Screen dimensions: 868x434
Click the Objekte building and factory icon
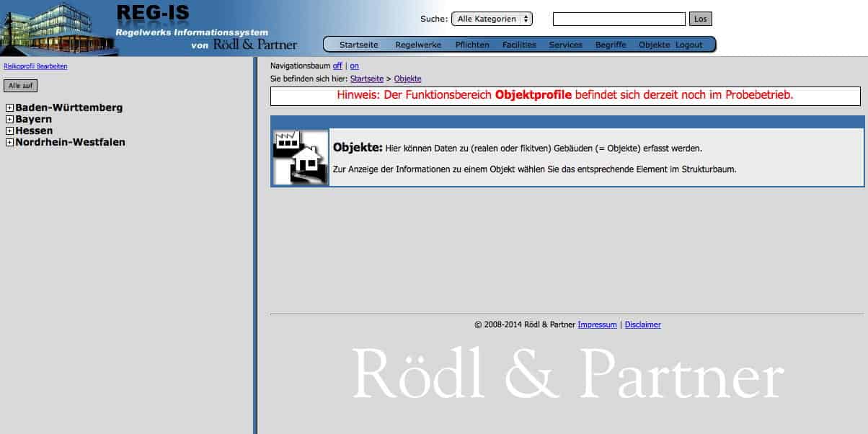pyautogui.click(x=301, y=157)
